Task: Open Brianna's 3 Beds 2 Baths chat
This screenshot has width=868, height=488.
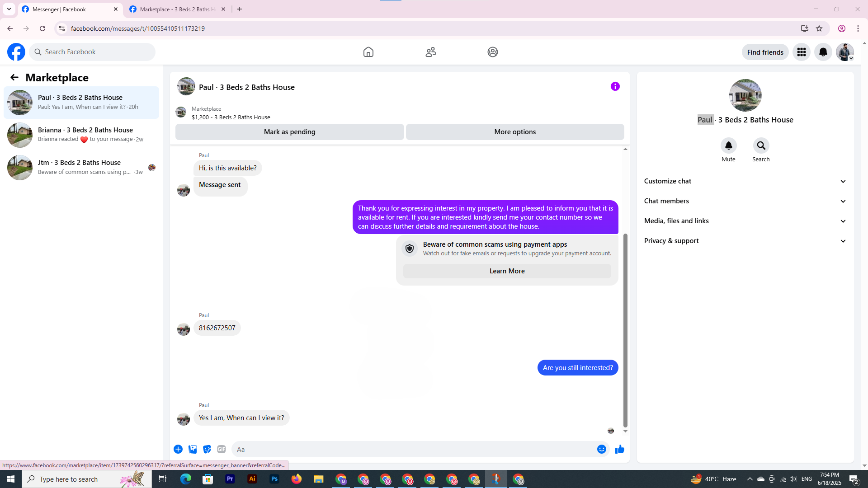Action: pyautogui.click(x=81, y=135)
